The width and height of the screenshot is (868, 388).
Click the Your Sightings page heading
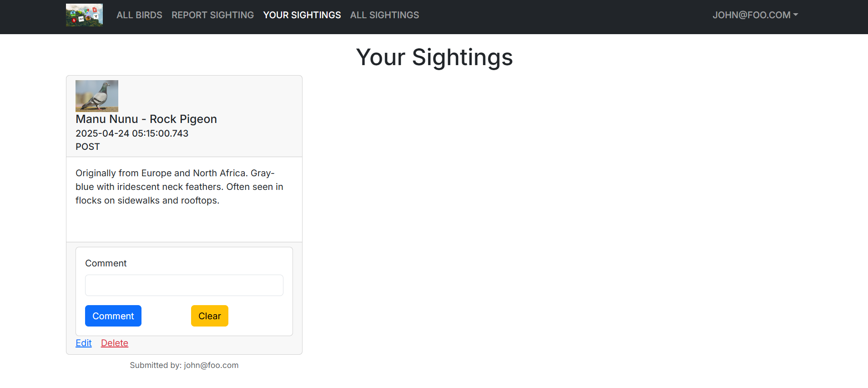pyautogui.click(x=434, y=57)
